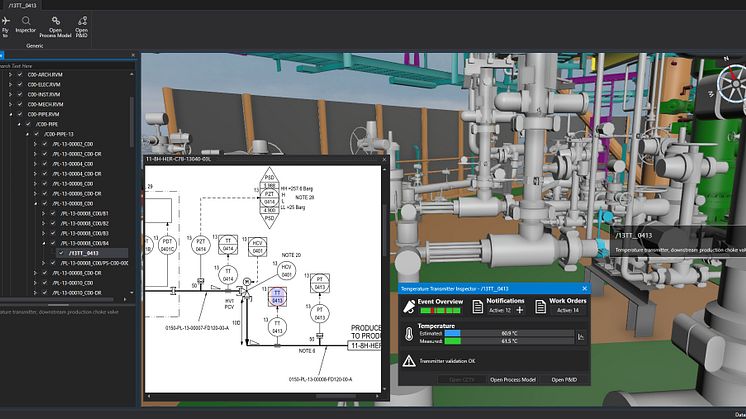The width and height of the screenshot is (746, 419).
Task: Toggle C00-INST.RVM checkbox
Action: coord(20,94)
